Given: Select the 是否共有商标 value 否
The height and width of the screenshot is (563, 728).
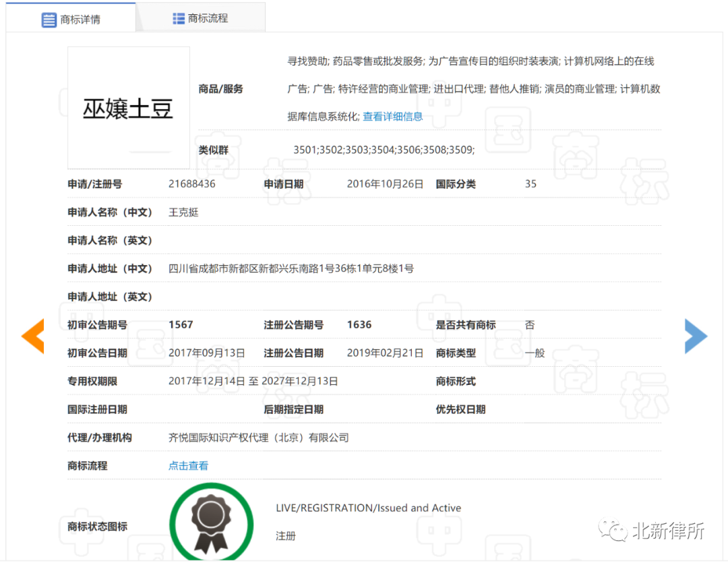Looking at the screenshot, I should pyautogui.click(x=530, y=324).
